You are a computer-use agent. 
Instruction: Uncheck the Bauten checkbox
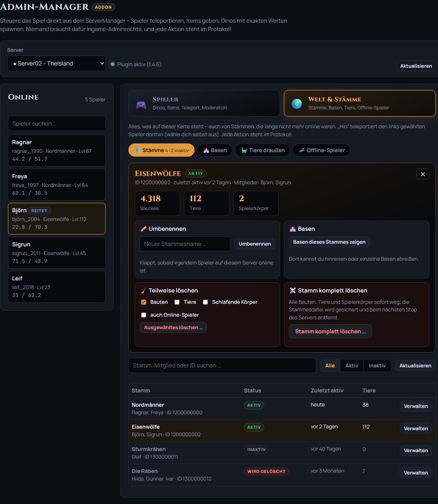tap(143, 302)
